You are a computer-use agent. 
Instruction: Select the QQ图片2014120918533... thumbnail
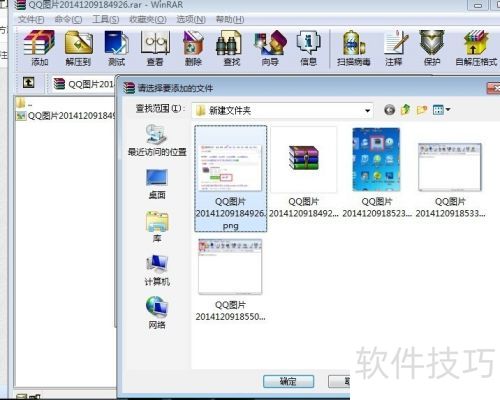tap(450, 180)
